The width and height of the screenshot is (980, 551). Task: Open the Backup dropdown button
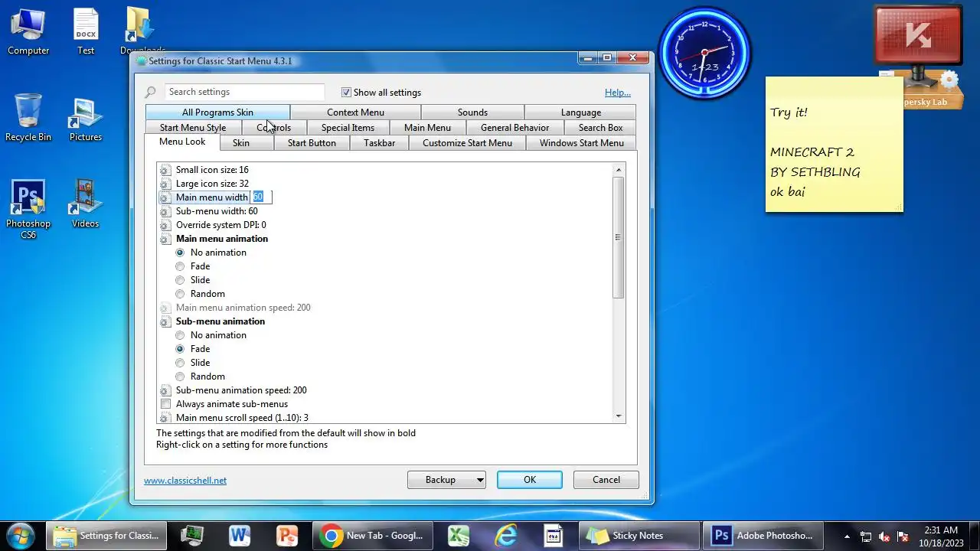coord(446,480)
